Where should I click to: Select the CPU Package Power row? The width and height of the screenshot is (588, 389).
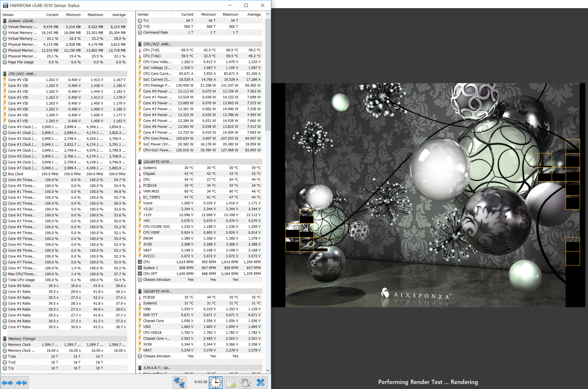(x=156, y=85)
